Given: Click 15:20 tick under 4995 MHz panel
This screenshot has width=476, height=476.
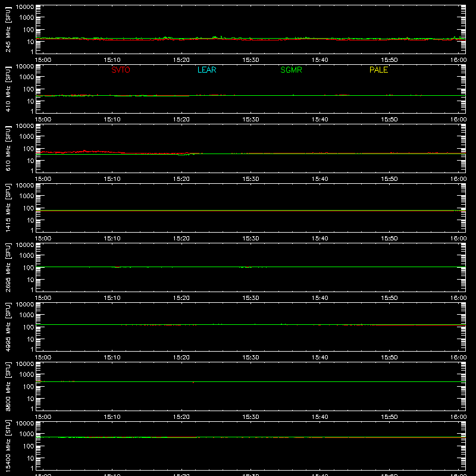Looking at the screenshot, I should point(181,358).
